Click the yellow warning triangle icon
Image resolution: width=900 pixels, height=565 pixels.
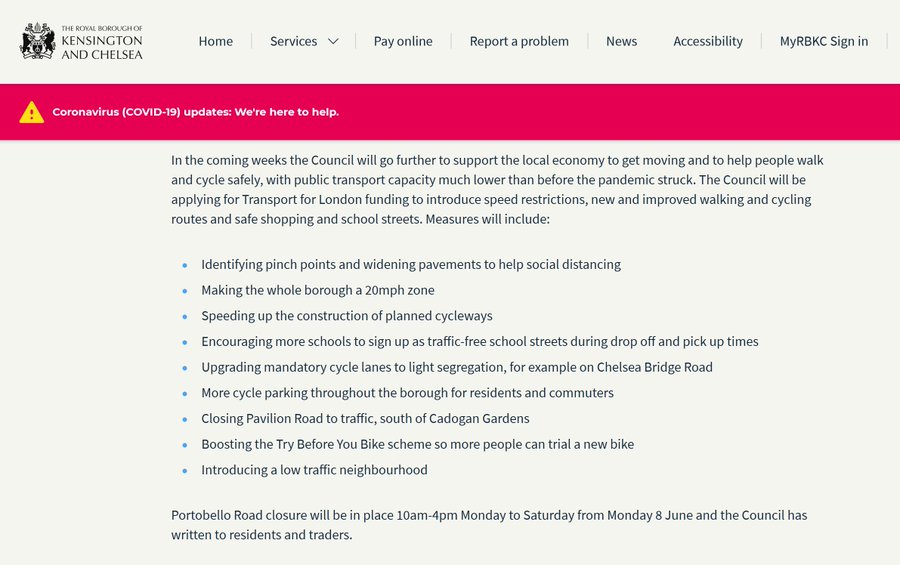tap(32, 112)
